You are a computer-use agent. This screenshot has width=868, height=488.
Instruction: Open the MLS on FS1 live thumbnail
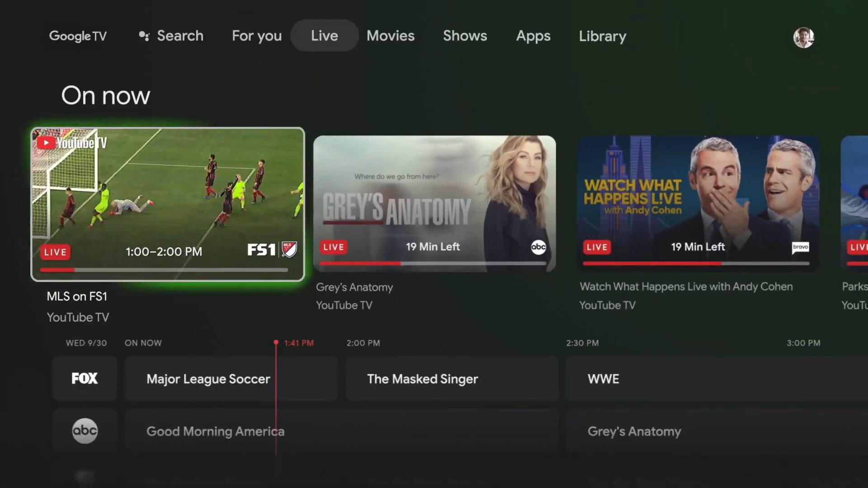pos(168,204)
